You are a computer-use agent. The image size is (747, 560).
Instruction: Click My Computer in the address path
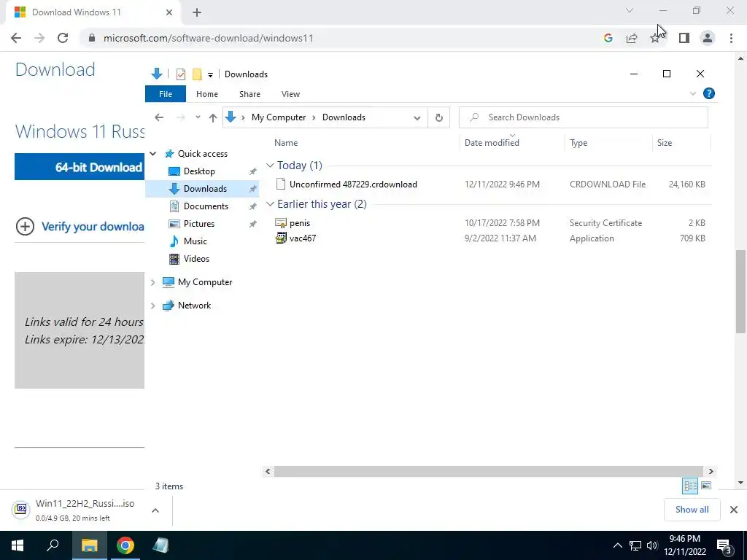(279, 117)
